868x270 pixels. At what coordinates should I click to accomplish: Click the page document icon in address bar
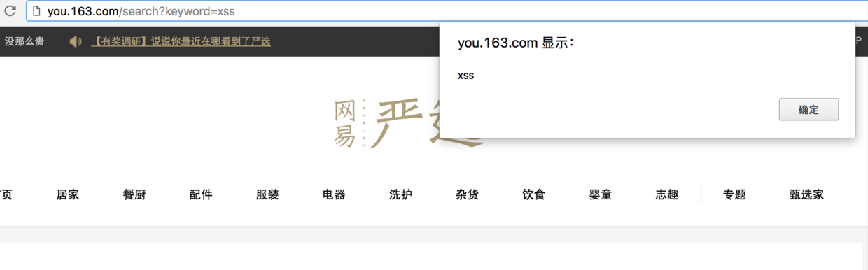point(36,11)
